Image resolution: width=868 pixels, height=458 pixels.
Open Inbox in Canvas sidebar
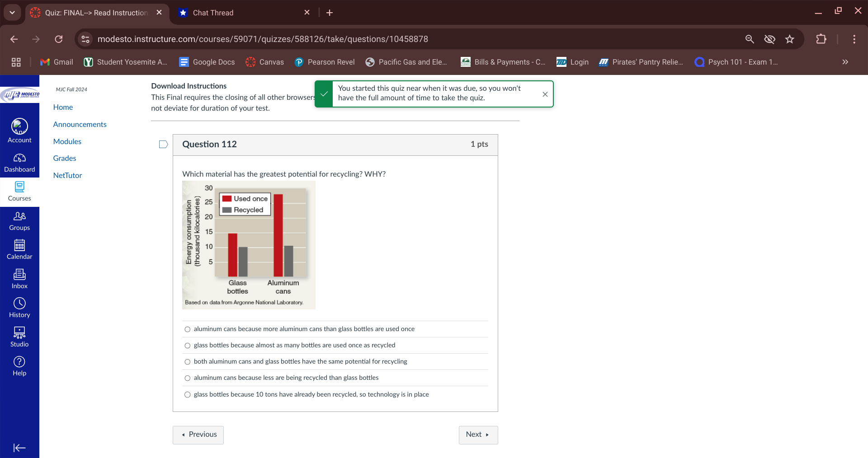pos(19,280)
